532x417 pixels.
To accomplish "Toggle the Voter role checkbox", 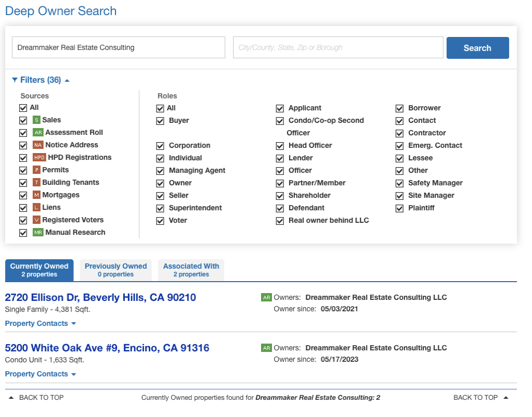I will pyautogui.click(x=160, y=221).
